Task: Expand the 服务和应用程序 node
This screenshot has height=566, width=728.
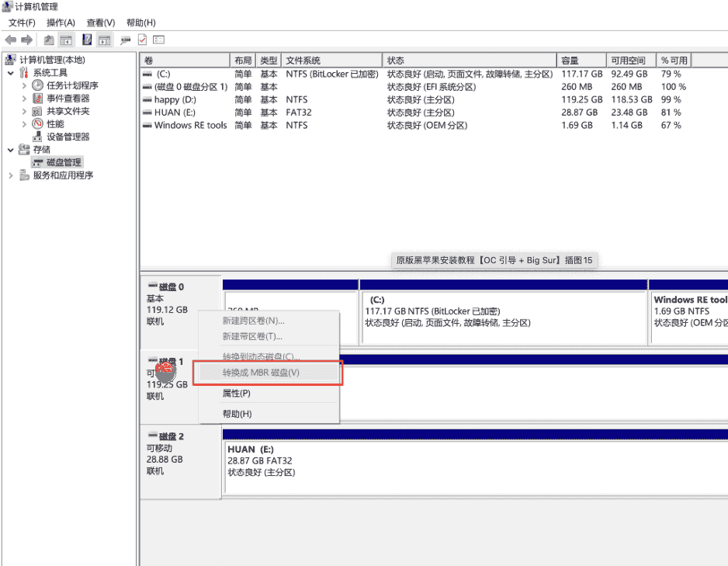Action: 11,175
